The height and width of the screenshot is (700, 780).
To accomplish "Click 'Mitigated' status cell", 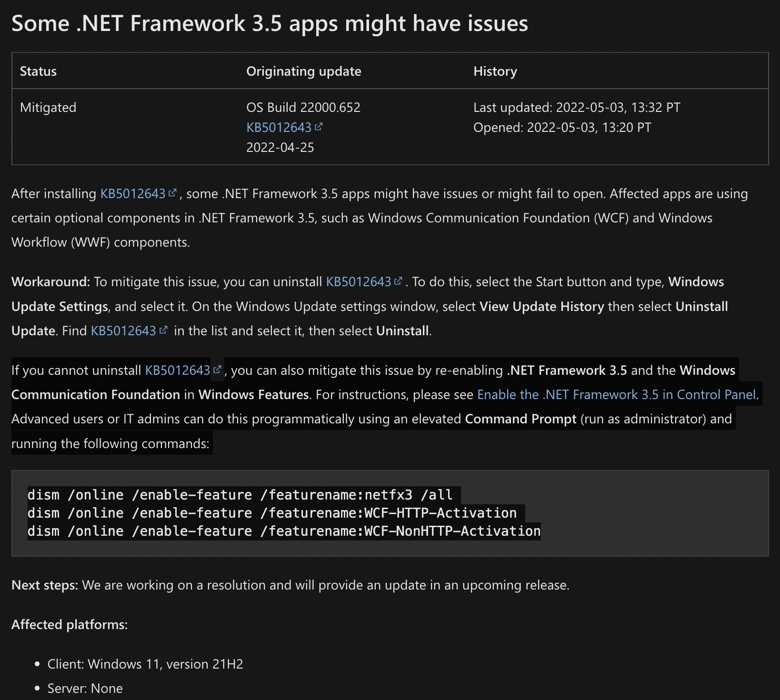I will point(48,108).
